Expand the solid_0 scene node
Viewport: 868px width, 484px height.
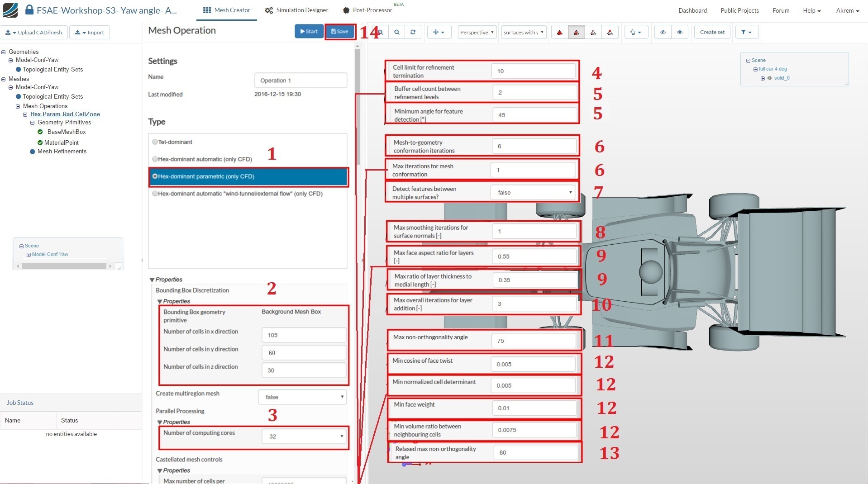point(763,78)
